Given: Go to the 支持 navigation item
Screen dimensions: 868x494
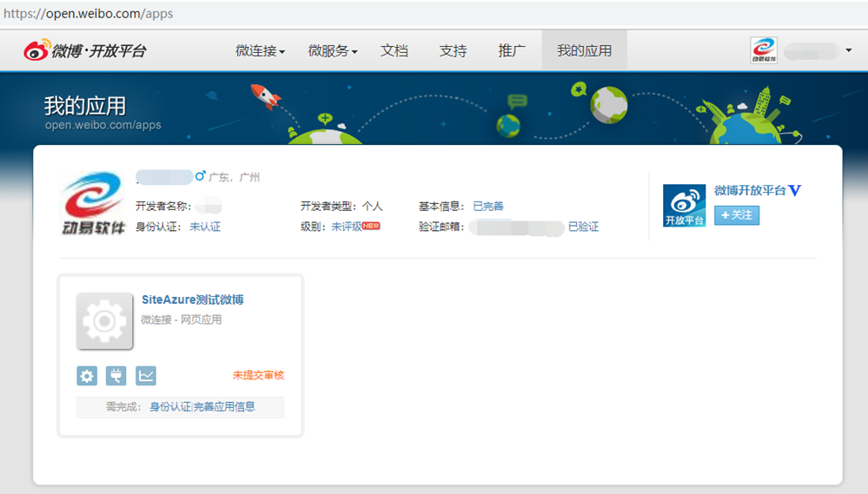Looking at the screenshot, I should tap(453, 50).
